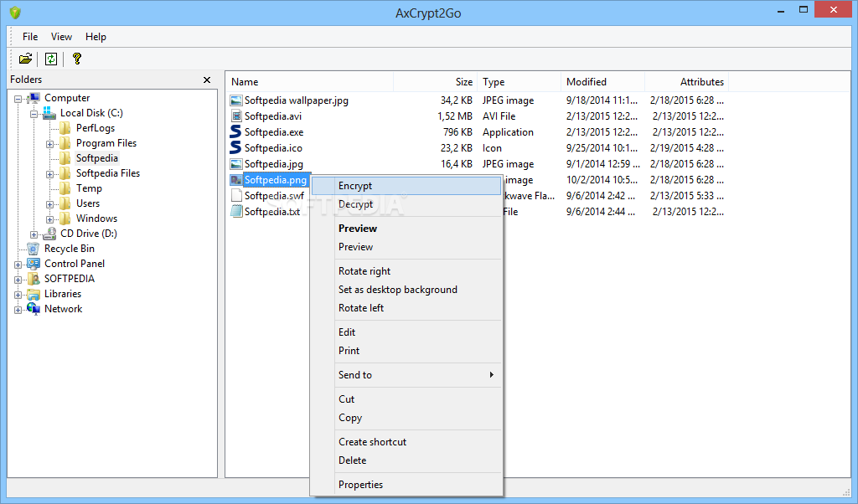The height and width of the screenshot is (504, 858).
Task: Click the question mark help toolbar icon
Action: [x=76, y=59]
